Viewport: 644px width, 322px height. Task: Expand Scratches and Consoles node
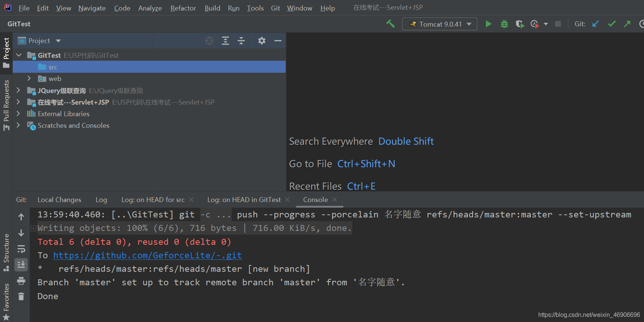tap(18, 125)
